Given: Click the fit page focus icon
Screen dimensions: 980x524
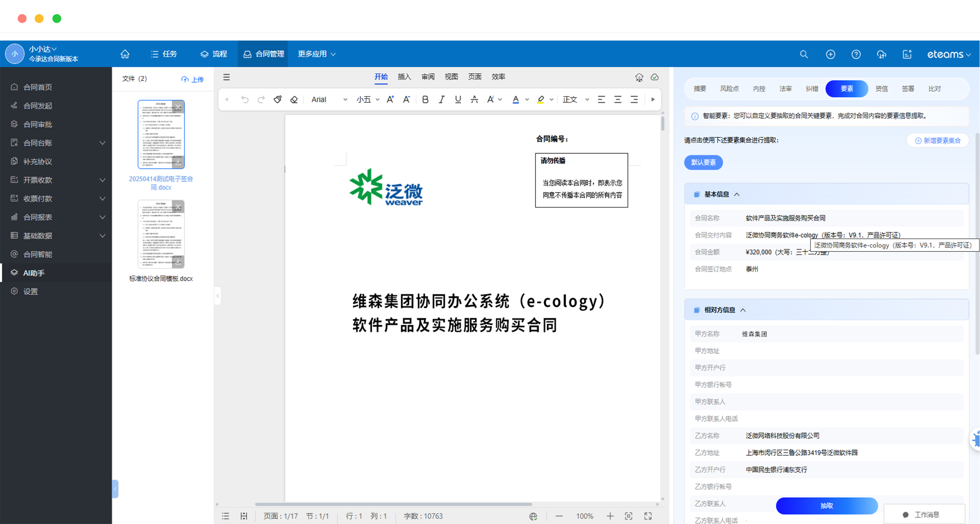Looking at the screenshot, I should 628,516.
